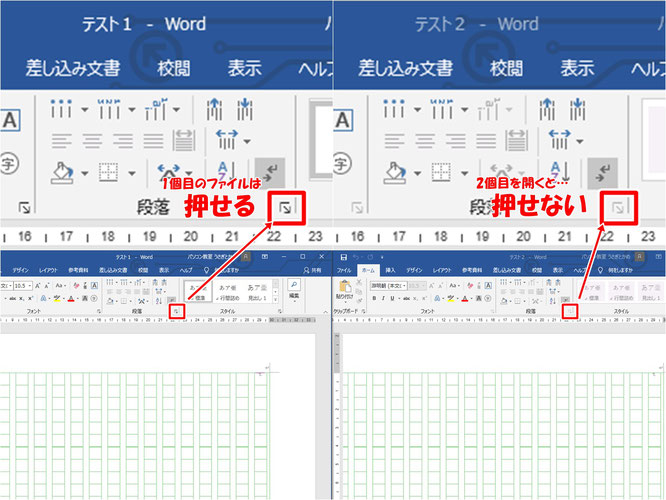Click 何しますか search box in small テスト2 window
This screenshot has width=666, height=500.
[x=616, y=270]
